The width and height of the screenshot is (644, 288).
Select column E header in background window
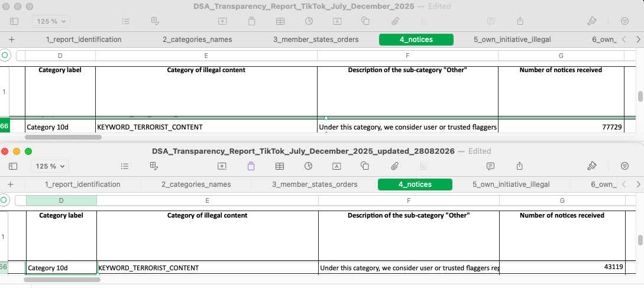tap(206, 56)
